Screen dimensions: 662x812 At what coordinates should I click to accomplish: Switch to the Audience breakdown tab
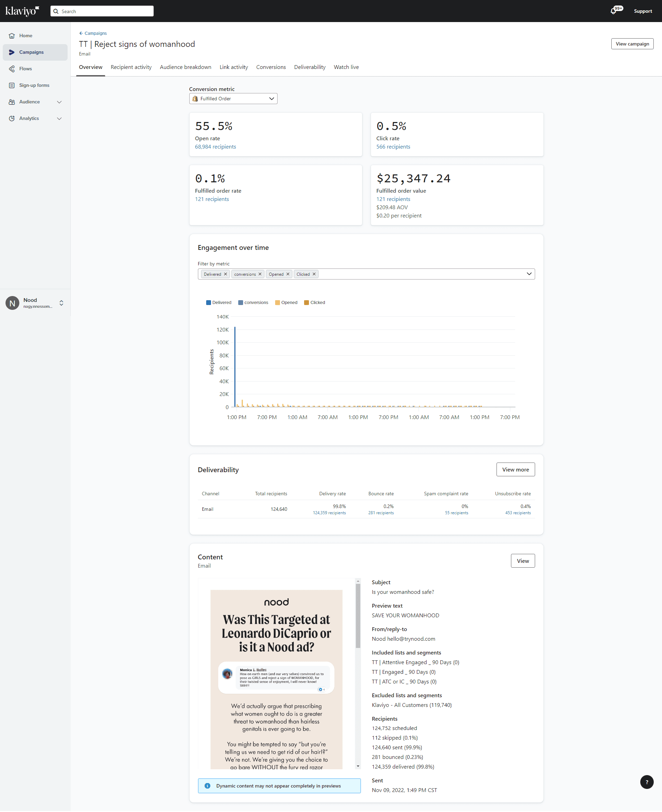click(186, 67)
